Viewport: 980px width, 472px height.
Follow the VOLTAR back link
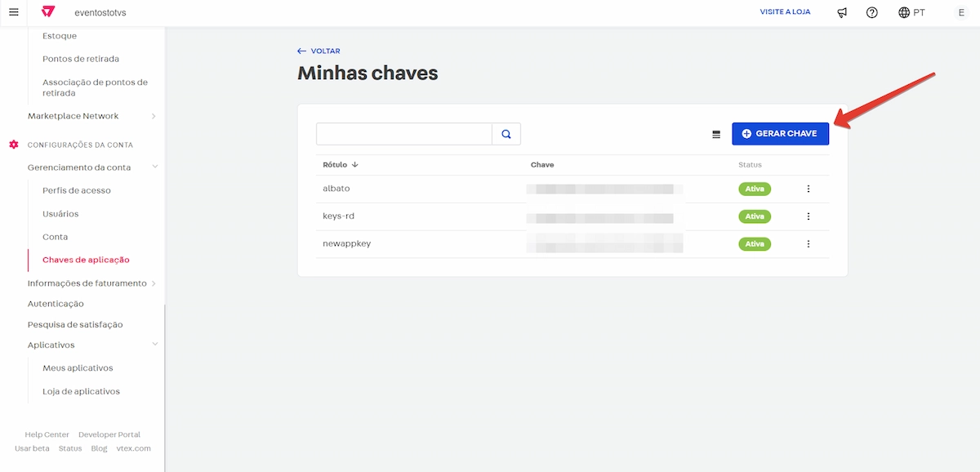click(x=318, y=51)
